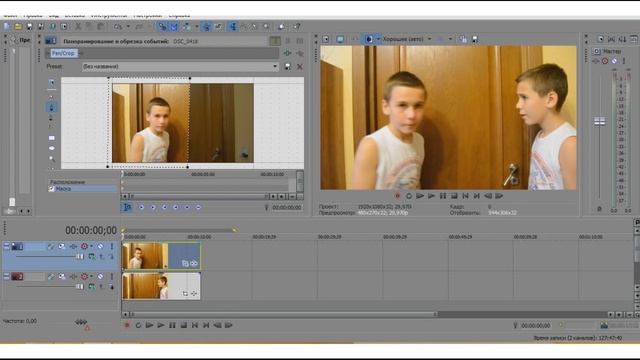Solo video track 2
The image size is (640, 360).
coord(111,276)
